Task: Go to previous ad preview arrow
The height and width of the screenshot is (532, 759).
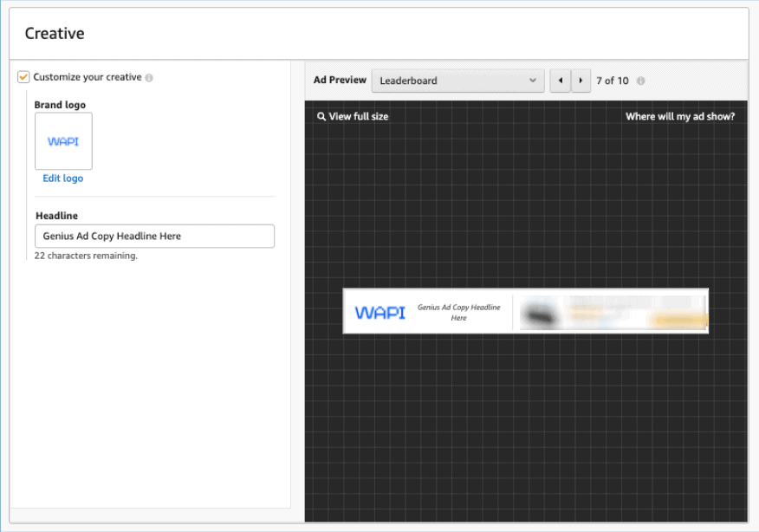Action: point(560,81)
